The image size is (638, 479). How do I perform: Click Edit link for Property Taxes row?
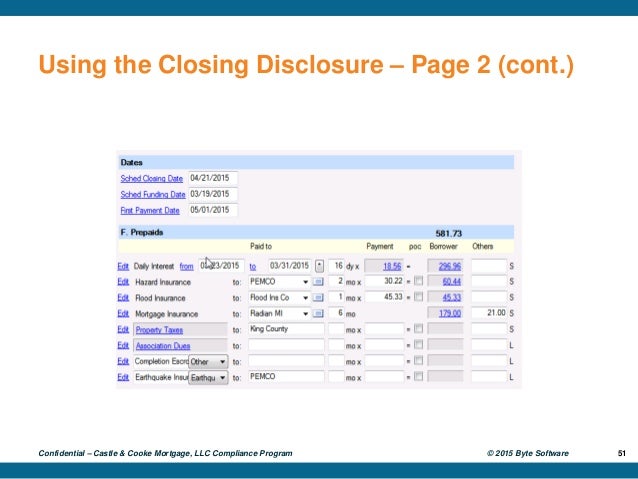123,329
